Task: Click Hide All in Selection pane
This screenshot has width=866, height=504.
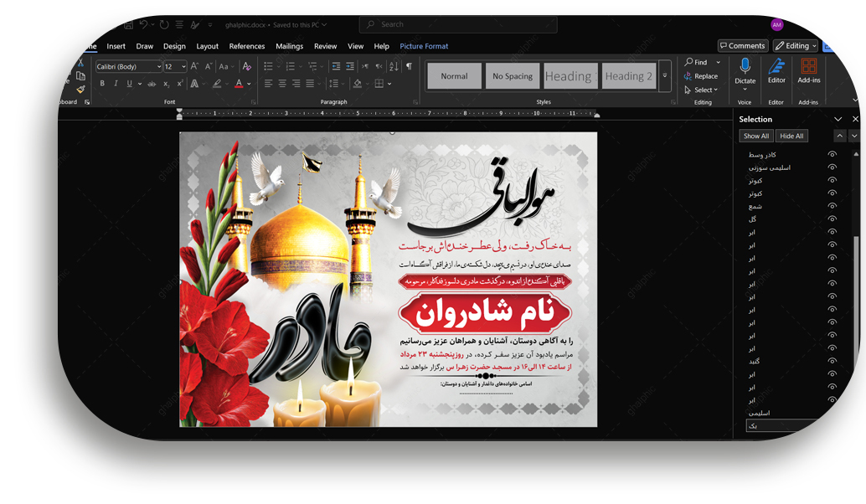Action: (791, 136)
